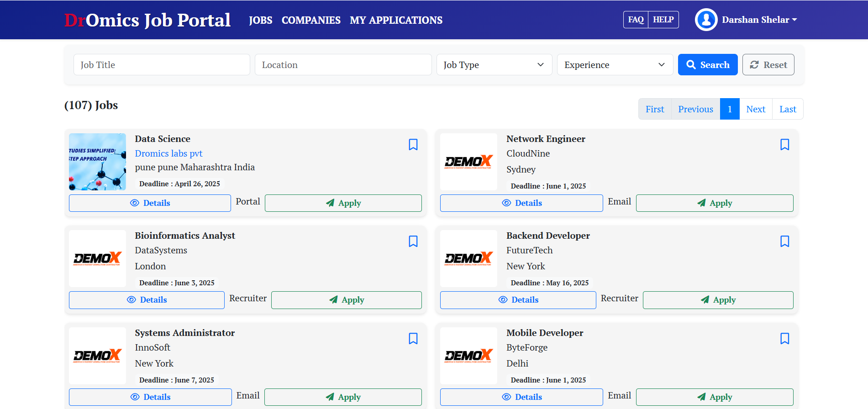Click the Location input field
This screenshot has width=868, height=409.
[343, 65]
